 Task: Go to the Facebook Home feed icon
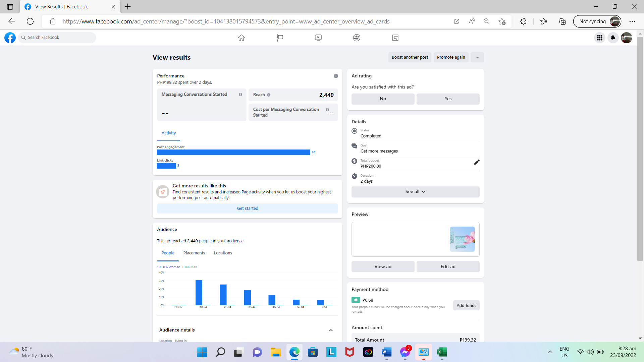point(241,38)
